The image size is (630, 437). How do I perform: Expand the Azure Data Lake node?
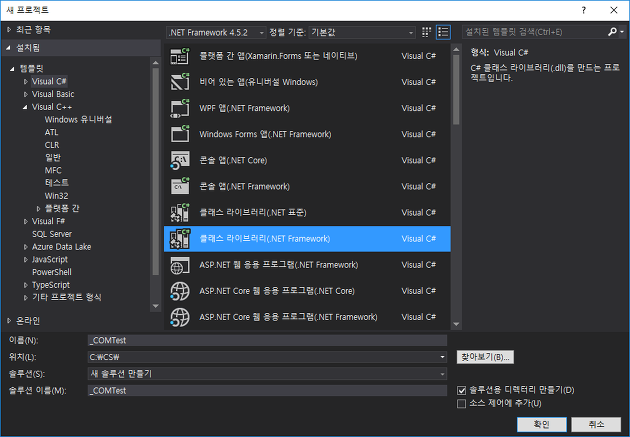click(x=25, y=247)
